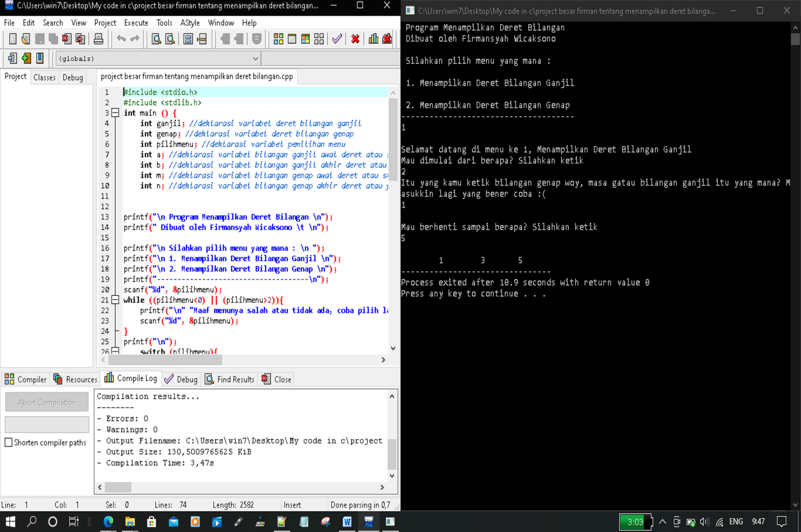Open the (globals) scope dropdown
801x532 pixels.
[x=255, y=59]
